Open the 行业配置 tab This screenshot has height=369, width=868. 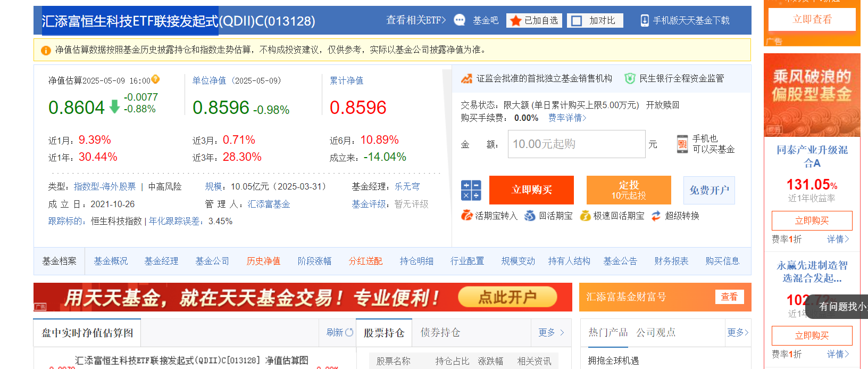(x=467, y=261)
